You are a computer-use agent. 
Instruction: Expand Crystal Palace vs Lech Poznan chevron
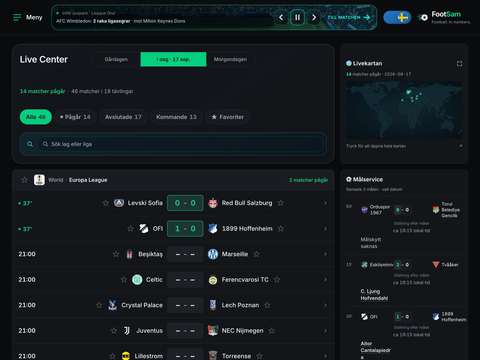point(325,305)
